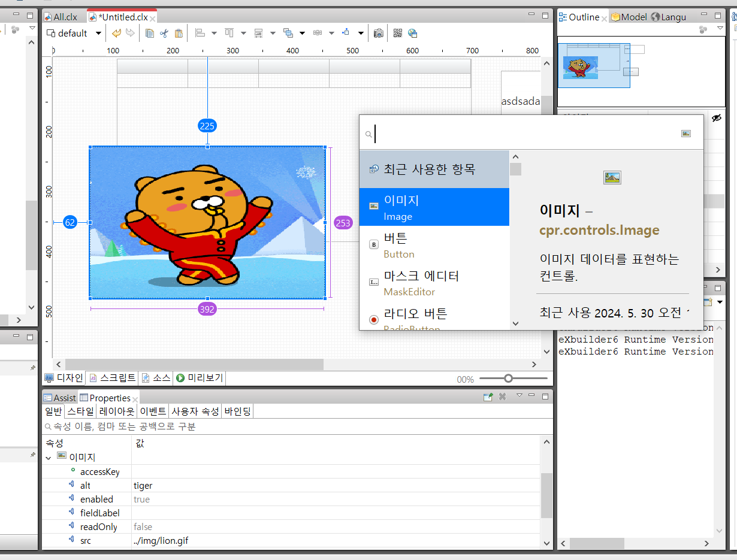Click the 최근 사용한 항목 header

pyautogui.click(x=434, y=169)
